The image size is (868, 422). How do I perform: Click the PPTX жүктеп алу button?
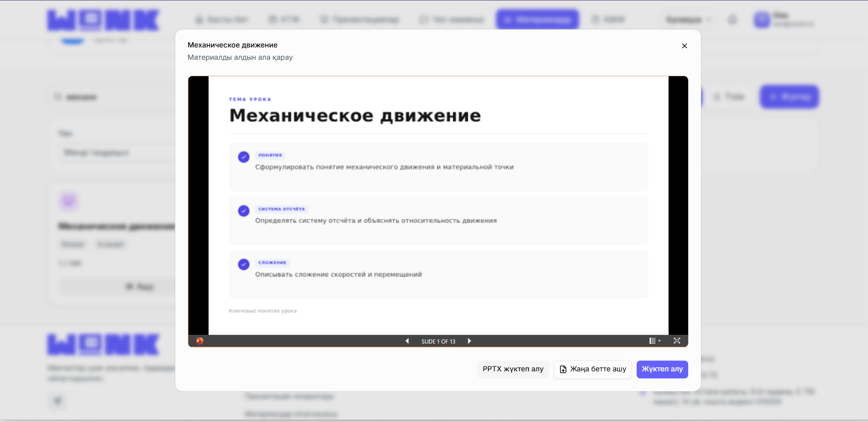(x=513, y=369)
